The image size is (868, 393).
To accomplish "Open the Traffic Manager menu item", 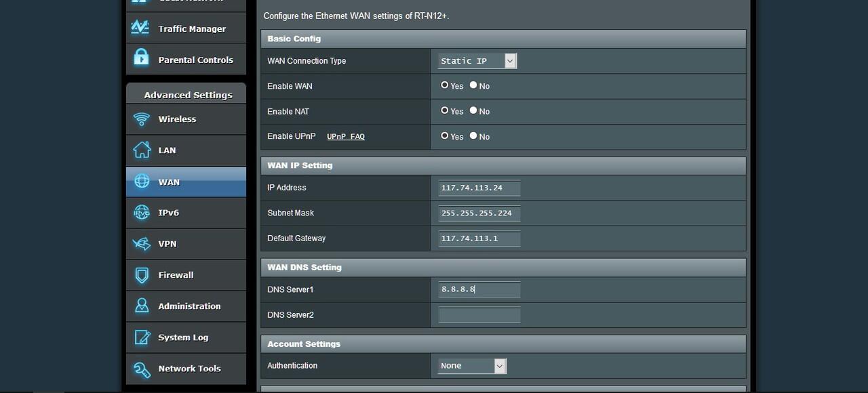I will [x=186, y=28].
